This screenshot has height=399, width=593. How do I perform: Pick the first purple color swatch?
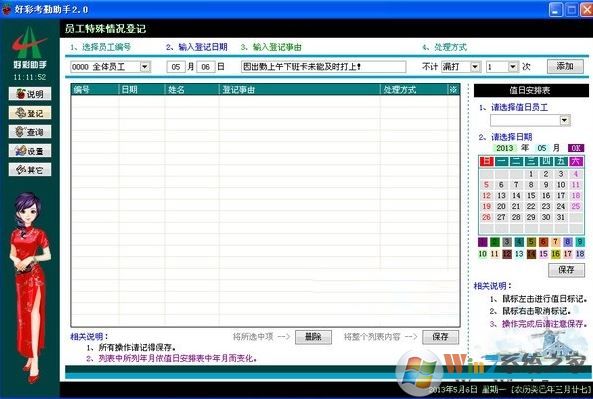click(x=483, y=242)
